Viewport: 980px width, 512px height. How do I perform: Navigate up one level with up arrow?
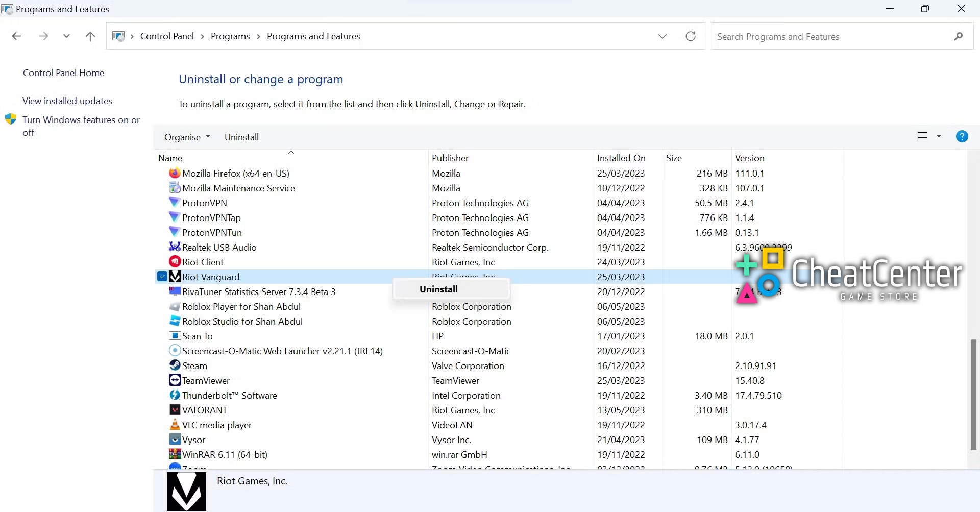[90, 36]
